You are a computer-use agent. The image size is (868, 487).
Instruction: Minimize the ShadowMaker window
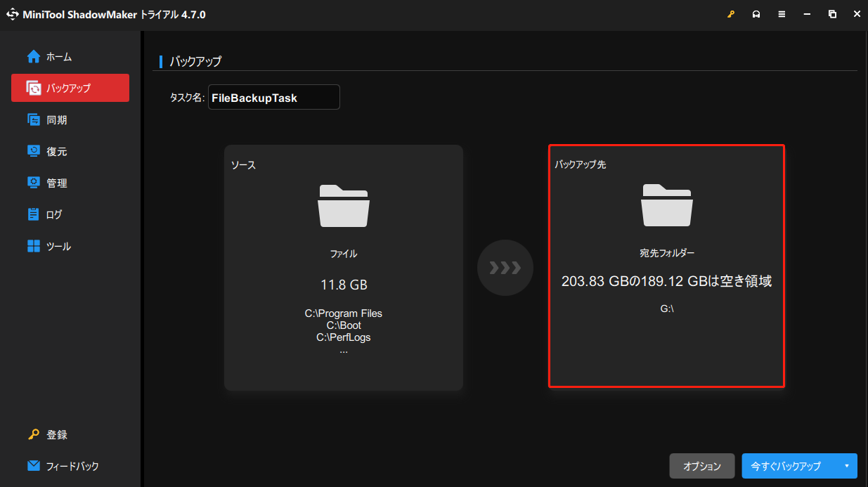(807, 15)
